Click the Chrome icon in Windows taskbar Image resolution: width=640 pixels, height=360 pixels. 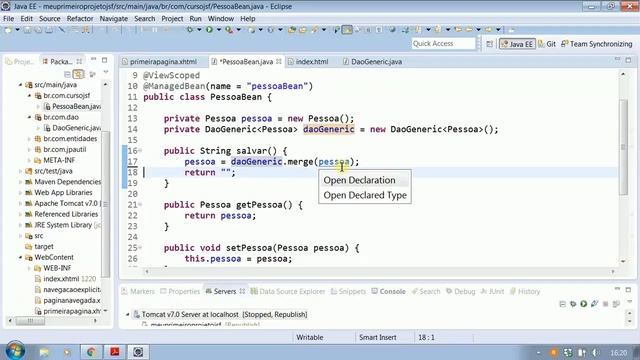[91, 351]
